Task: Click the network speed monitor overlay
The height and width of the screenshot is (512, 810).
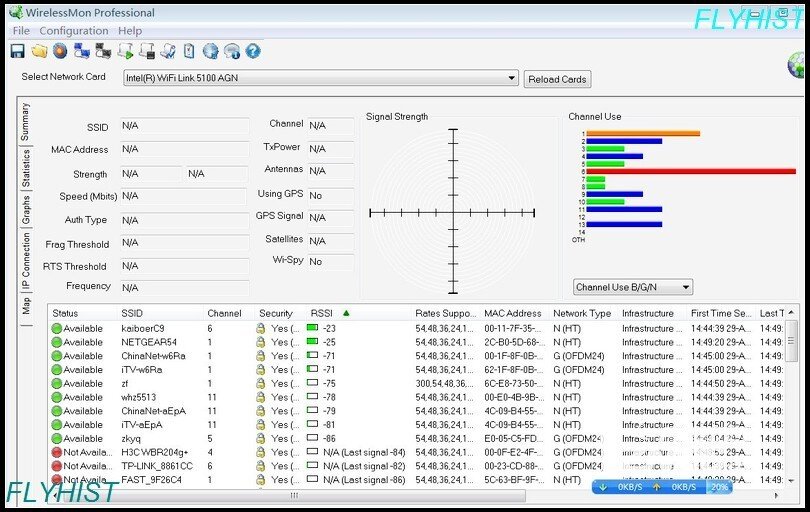Action: [x=662, y=487]
